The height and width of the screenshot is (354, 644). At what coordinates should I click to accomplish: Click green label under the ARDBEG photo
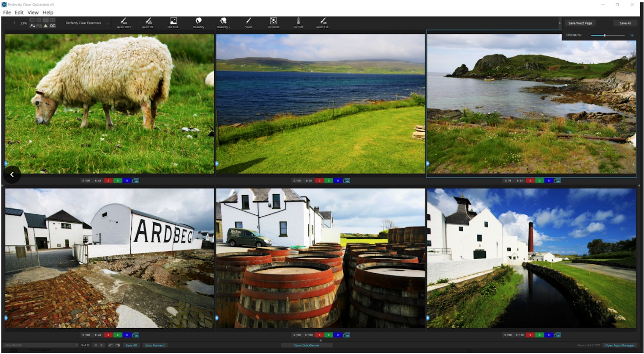(x=118, y=335)
